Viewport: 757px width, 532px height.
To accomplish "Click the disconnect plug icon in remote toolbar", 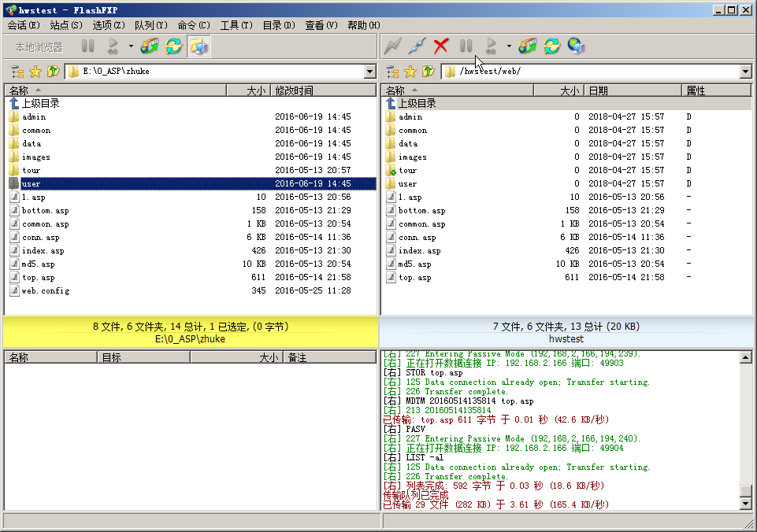I will coord(417,46).
